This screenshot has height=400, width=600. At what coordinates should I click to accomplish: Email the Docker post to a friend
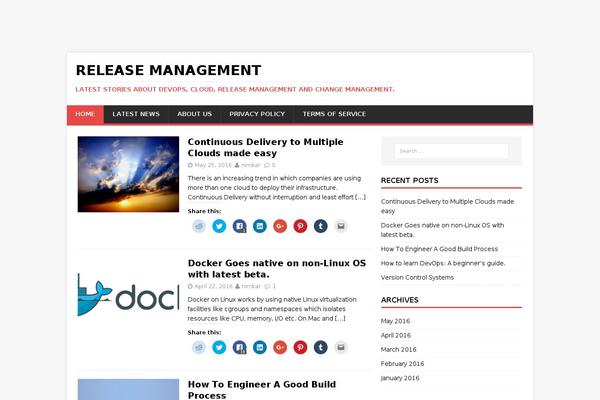point(341,348)
